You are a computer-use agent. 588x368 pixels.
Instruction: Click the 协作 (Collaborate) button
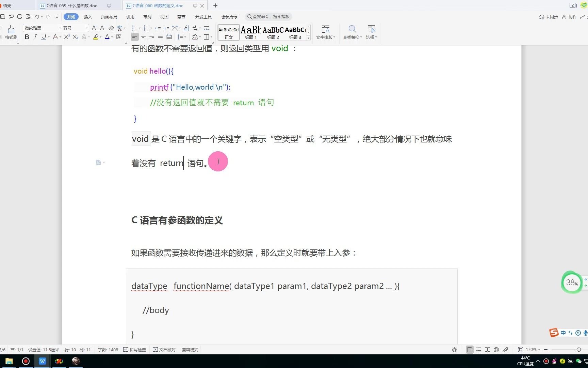coord(570,17)
